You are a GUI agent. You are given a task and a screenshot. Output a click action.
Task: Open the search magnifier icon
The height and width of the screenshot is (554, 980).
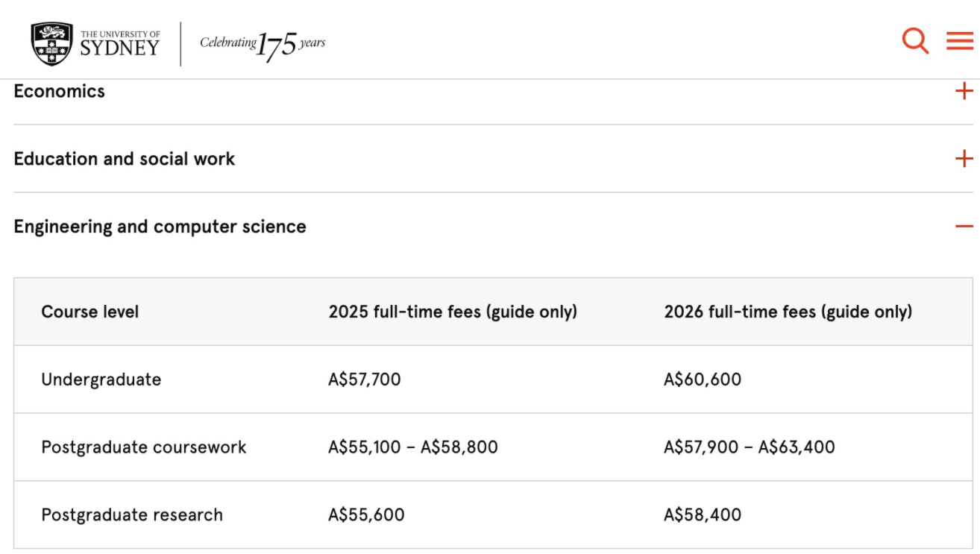[x=914, y=40]
